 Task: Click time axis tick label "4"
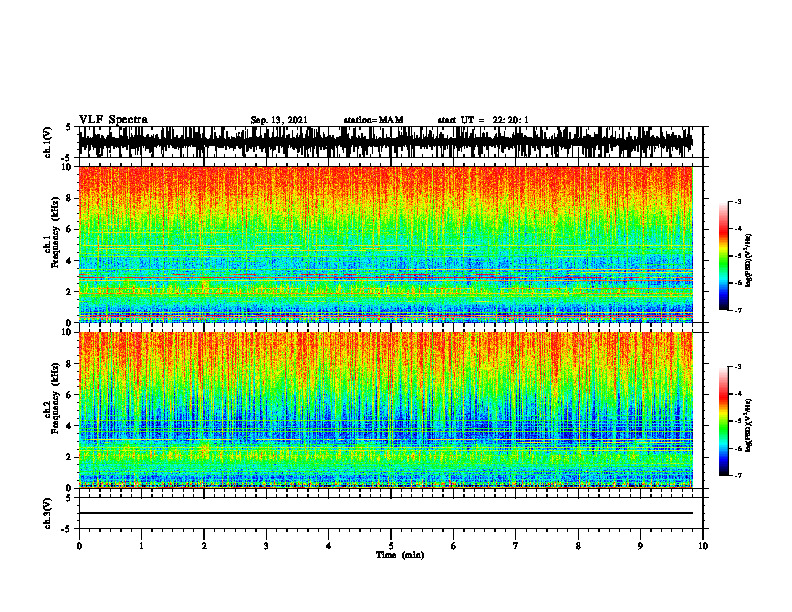point(329,546)
